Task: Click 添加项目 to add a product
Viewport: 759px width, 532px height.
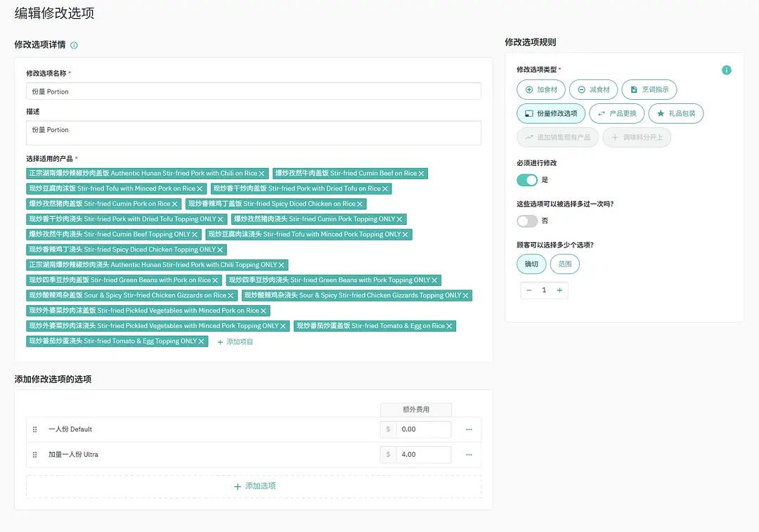Action: [x=235, y=342]
